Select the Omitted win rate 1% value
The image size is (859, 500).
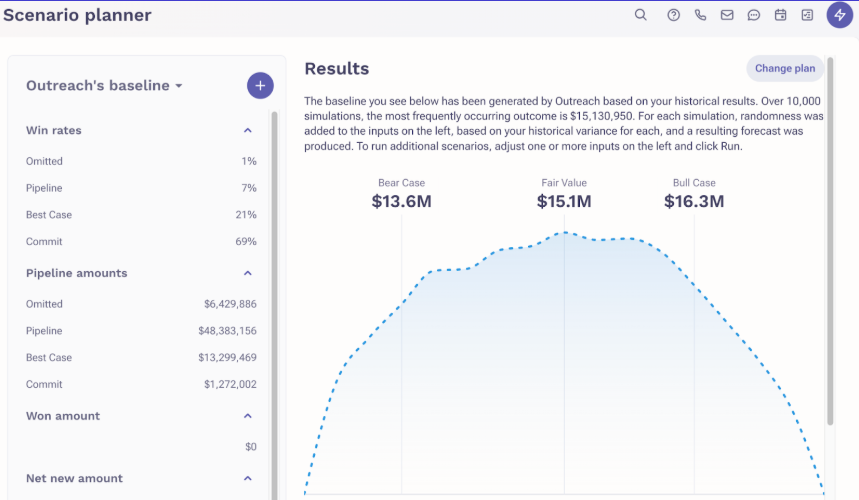click(x=249, y=161)
